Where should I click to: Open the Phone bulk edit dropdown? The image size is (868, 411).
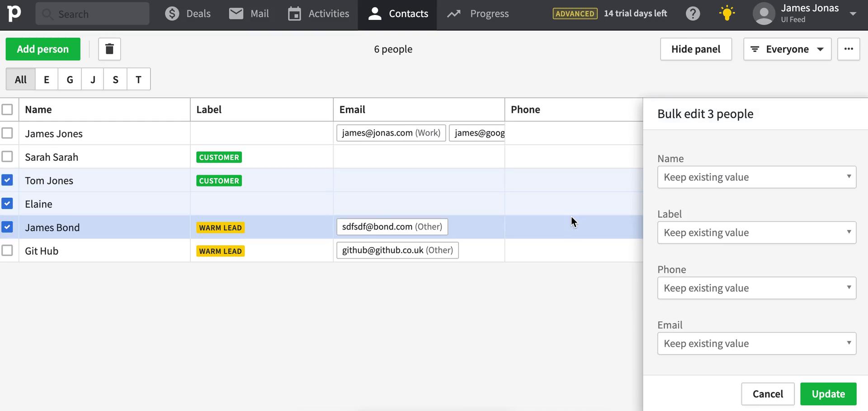coord(757,288)
